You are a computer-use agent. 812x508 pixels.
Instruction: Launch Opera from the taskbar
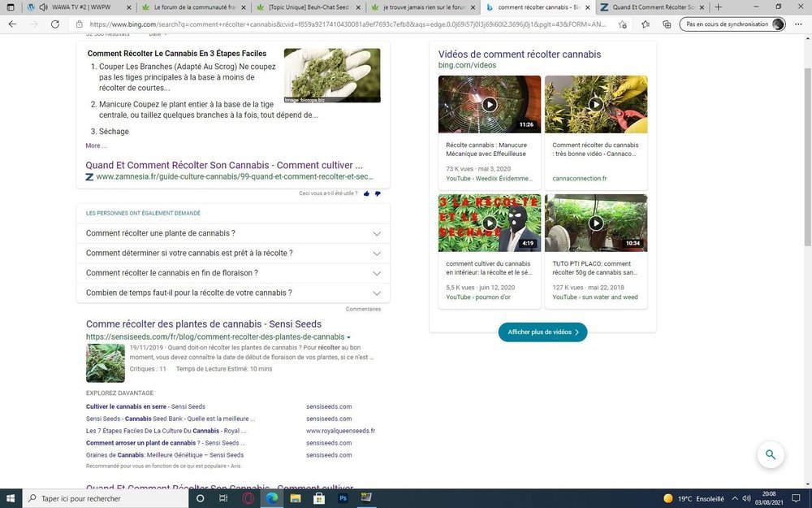[248, 498]
